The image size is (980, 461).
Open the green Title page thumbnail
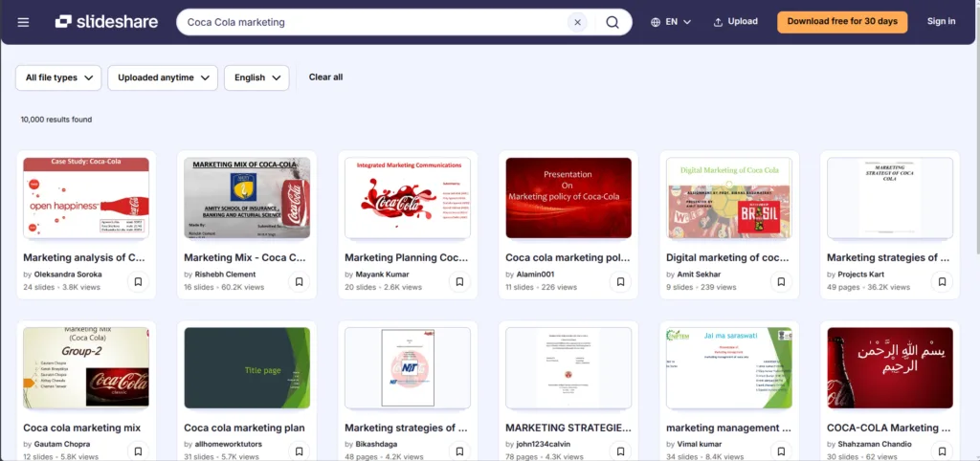pyautogui.click(x=247, y=368)
